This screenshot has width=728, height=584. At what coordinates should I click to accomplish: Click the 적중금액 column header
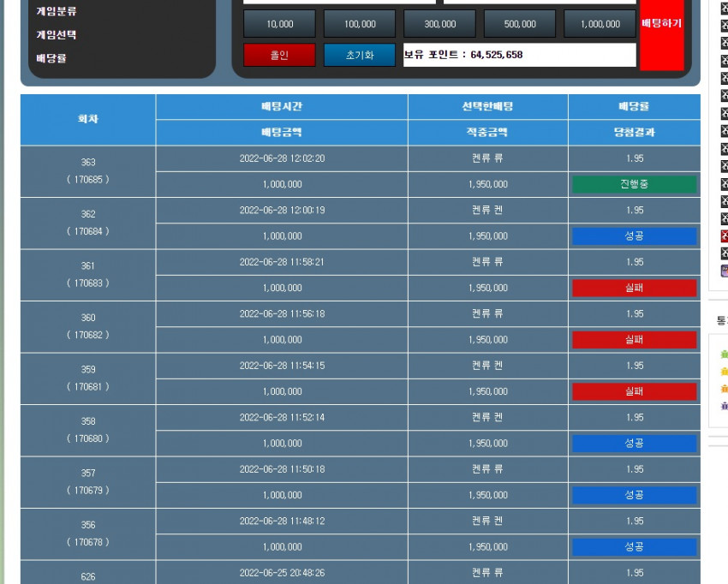(x=488, y=133)
